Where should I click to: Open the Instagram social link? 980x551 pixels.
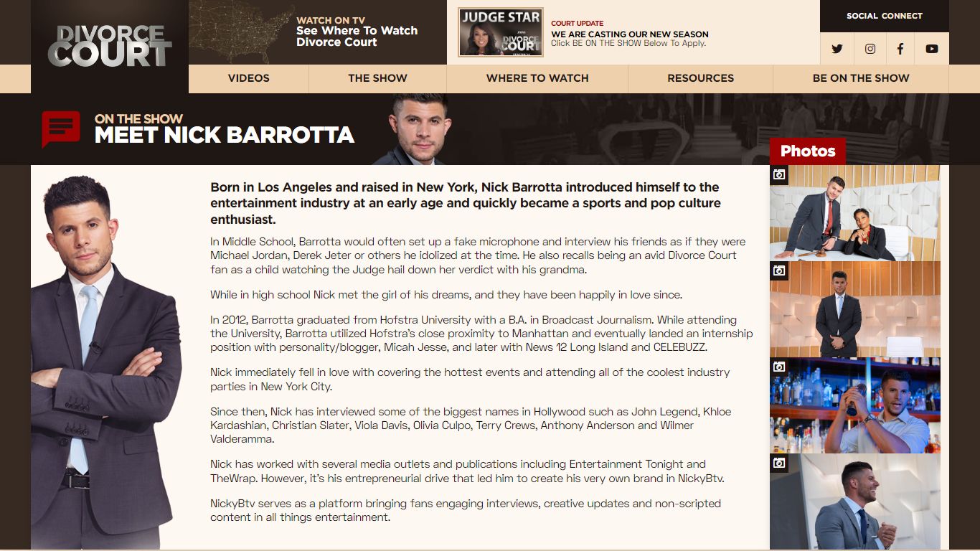click(x=870, y=49)
